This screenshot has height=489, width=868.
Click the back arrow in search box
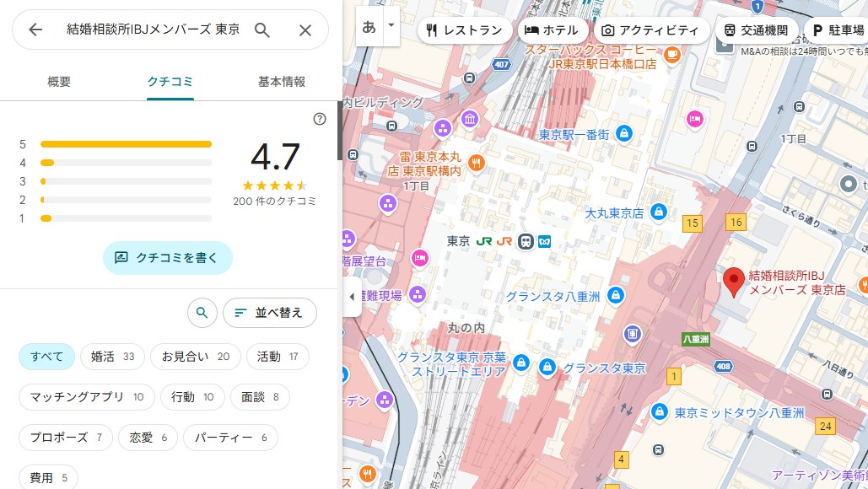click(x=35, y=30)
